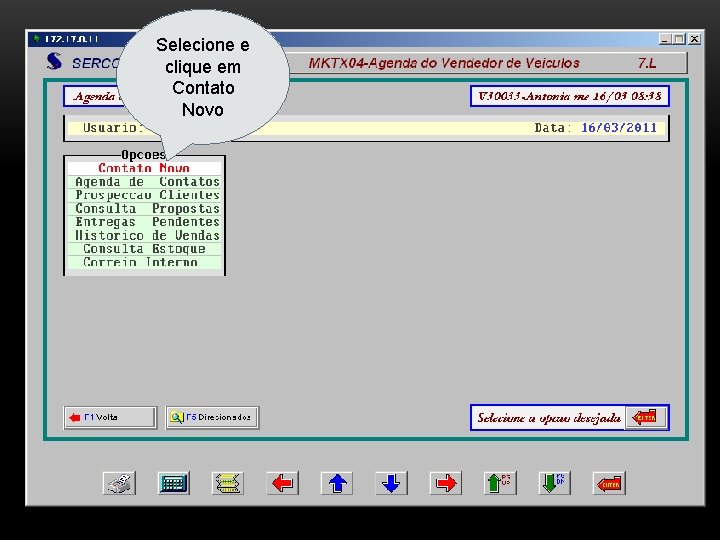Click the F5 Direcionados button
This screenshot has height=540, width=720.
click(212, 417)
